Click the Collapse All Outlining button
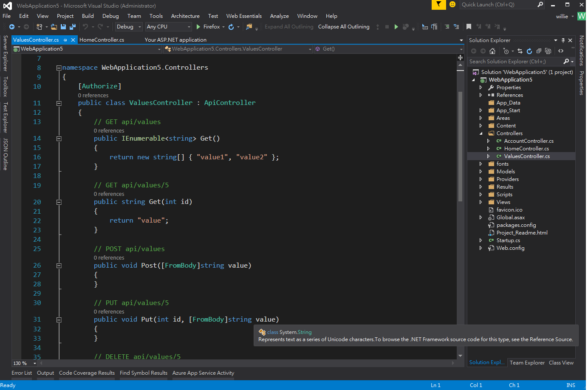The height and width of the screenshot is (390, 588). [x=344, y=27]
